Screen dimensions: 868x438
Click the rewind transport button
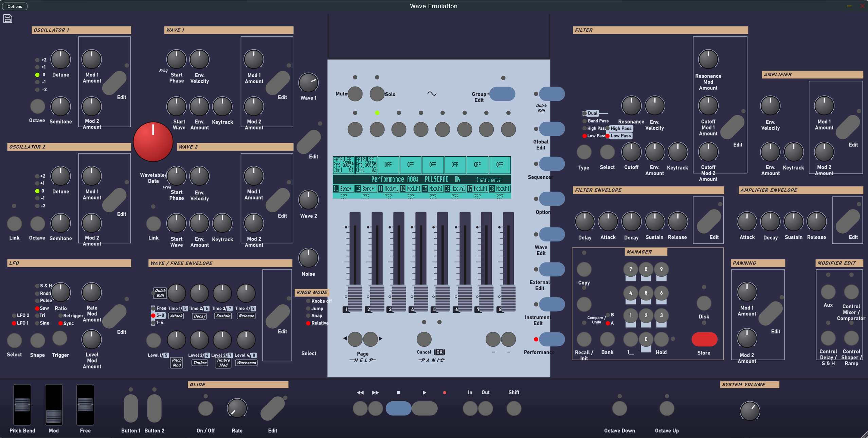tap(360, 408)
